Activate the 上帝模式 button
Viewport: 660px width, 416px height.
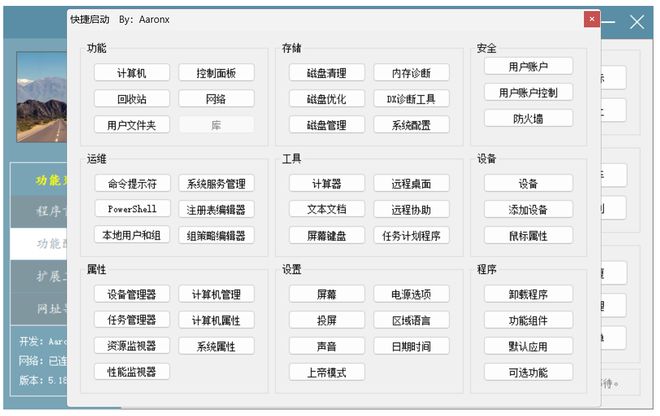pos(327,372)
